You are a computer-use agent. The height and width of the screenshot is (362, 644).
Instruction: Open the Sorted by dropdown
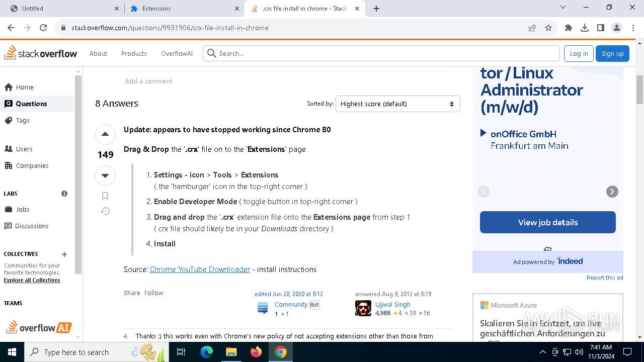397,104
